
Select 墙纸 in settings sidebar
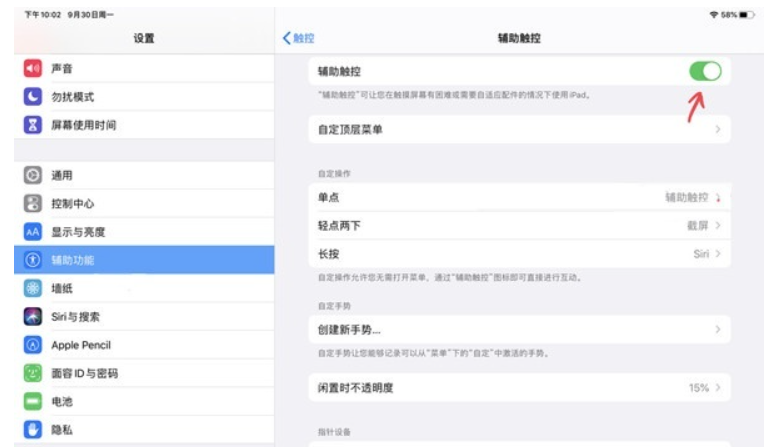(x=144, y=288)
